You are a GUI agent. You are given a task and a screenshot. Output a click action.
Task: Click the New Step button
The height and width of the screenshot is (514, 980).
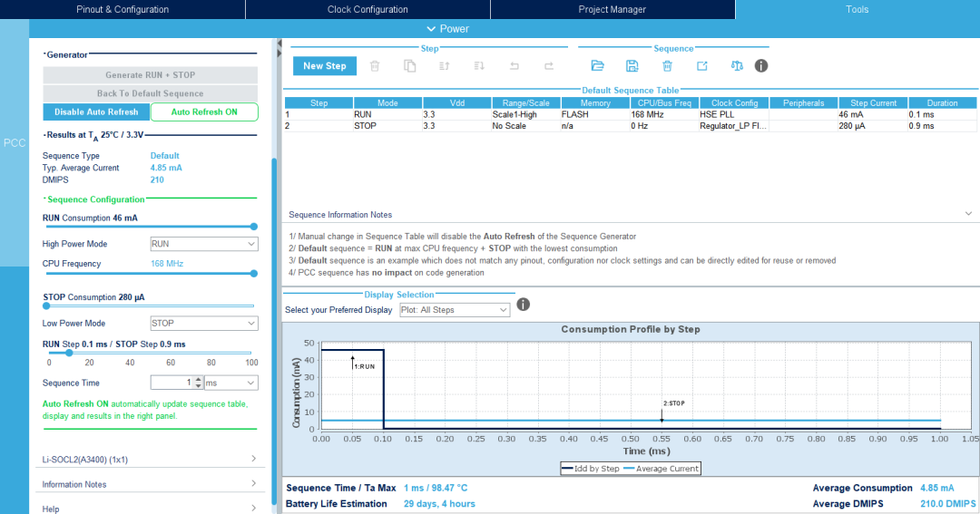[324, 65]
